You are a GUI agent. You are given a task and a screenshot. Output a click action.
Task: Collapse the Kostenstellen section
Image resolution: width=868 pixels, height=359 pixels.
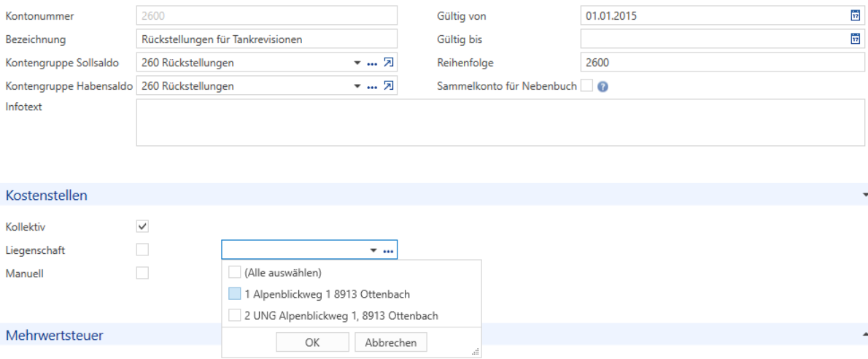864,195
